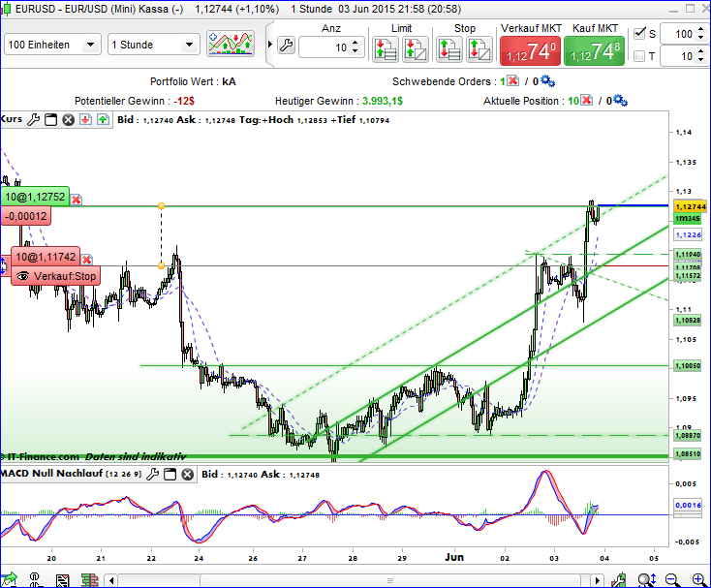711x588 pixels.
Task: Click the Heutiger Gewinn value 3.993,1$
Action: [x=383, y=101]
